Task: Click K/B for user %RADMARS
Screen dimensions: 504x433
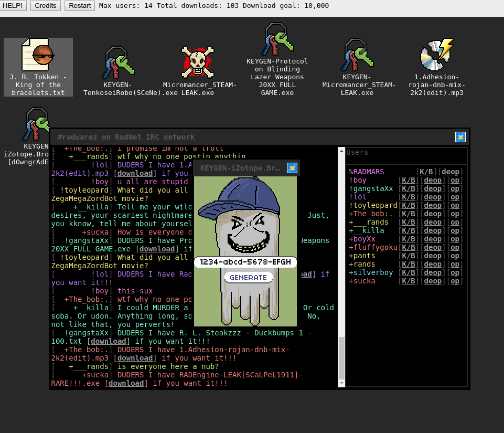Action: pyautogui.click(x=426, y=172)
